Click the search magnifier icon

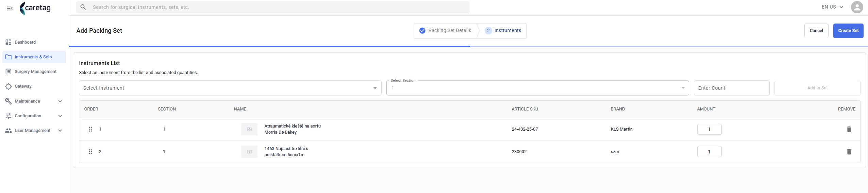click(x=83, y=7)
